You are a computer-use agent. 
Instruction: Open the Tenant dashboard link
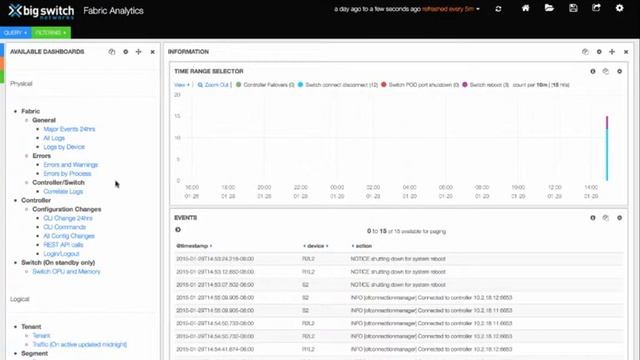[x=41, y=336]
